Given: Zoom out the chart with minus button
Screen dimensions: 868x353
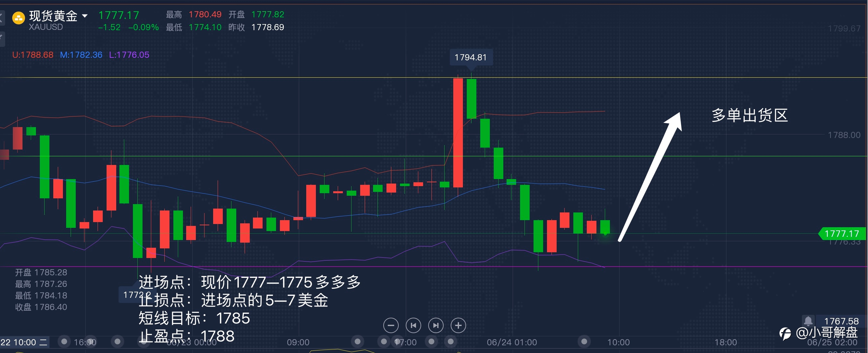Looking at the screenshot, I should (391, 325).
